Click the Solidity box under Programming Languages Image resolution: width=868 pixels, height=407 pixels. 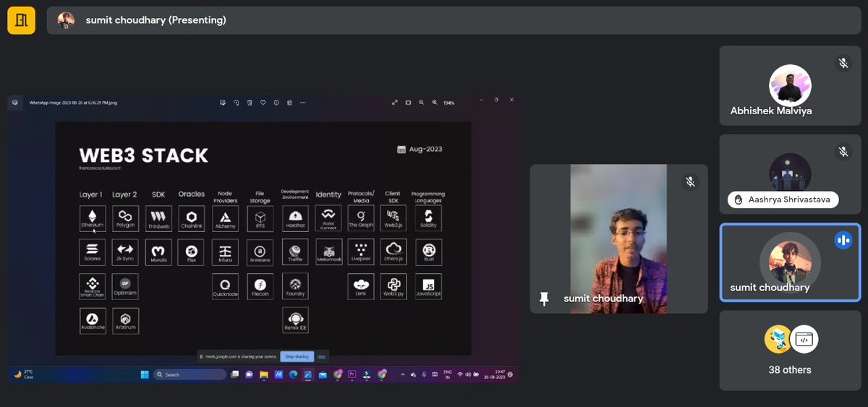click(428, 219)
